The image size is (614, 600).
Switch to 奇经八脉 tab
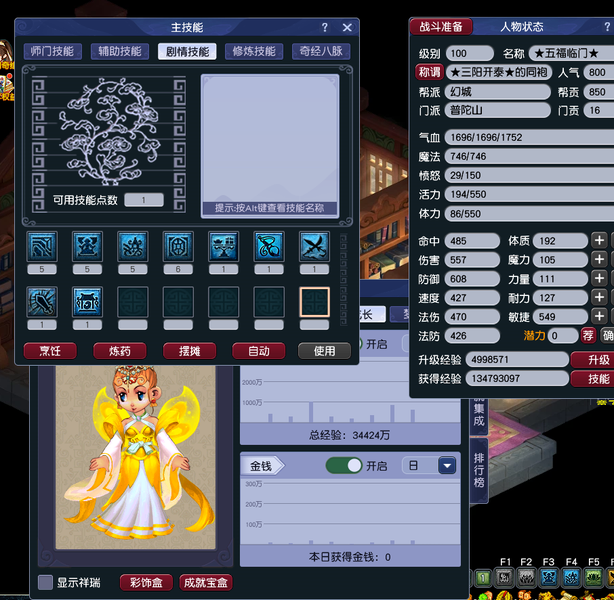pyautogui.click(x=321, y=51)
